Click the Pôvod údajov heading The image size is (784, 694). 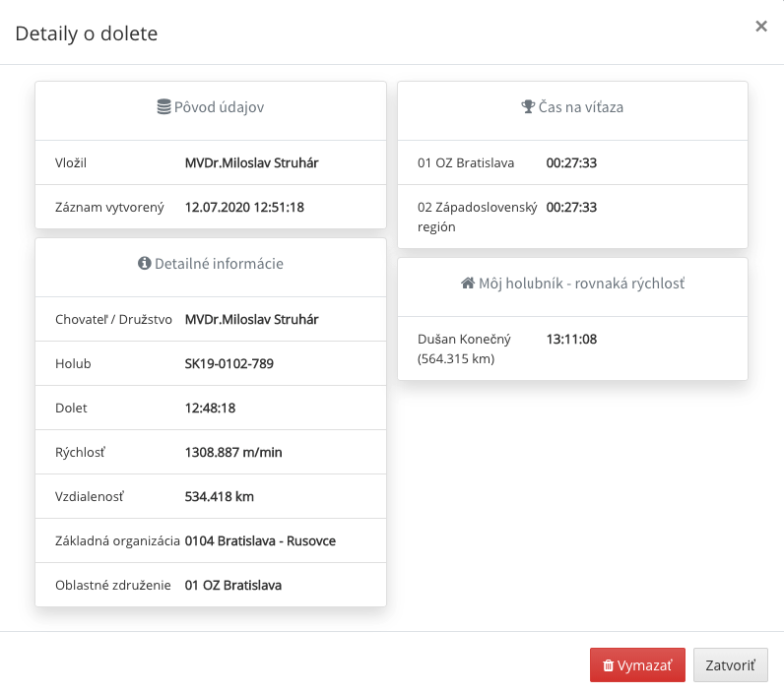(x=219, y=107)
